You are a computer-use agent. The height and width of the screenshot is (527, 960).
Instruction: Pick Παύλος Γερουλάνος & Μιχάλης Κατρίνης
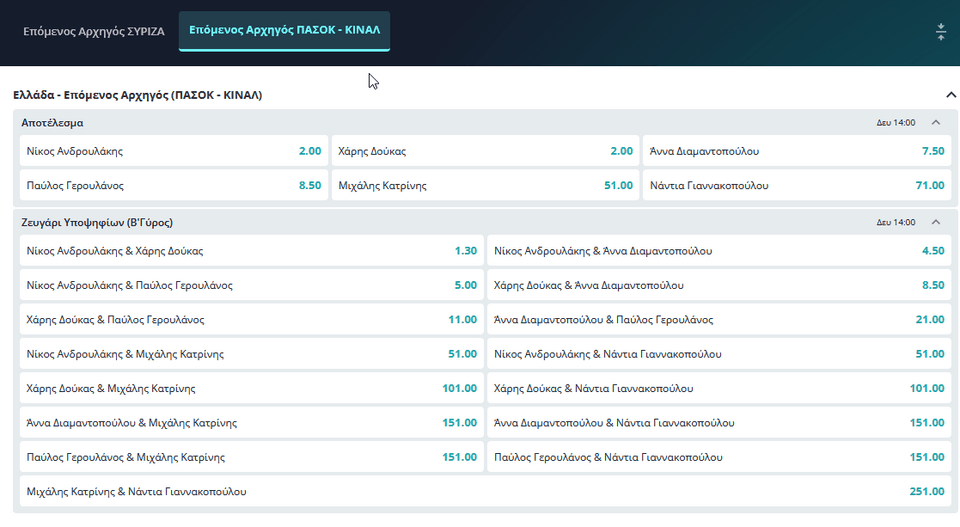[251, 457]
